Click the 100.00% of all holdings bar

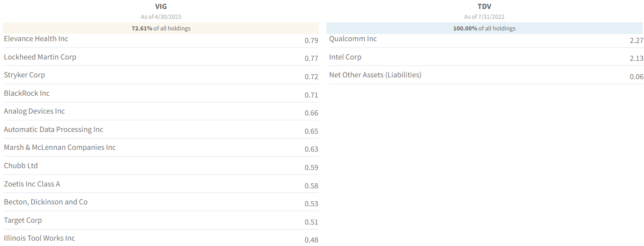(x=484, y=28)
